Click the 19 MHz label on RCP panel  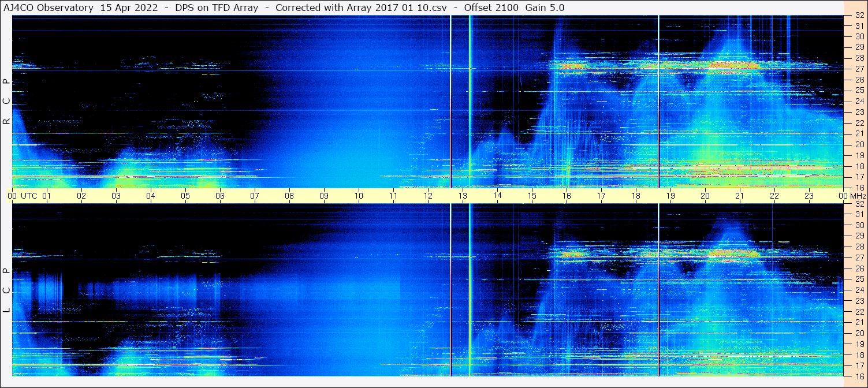tap(859, 155)
